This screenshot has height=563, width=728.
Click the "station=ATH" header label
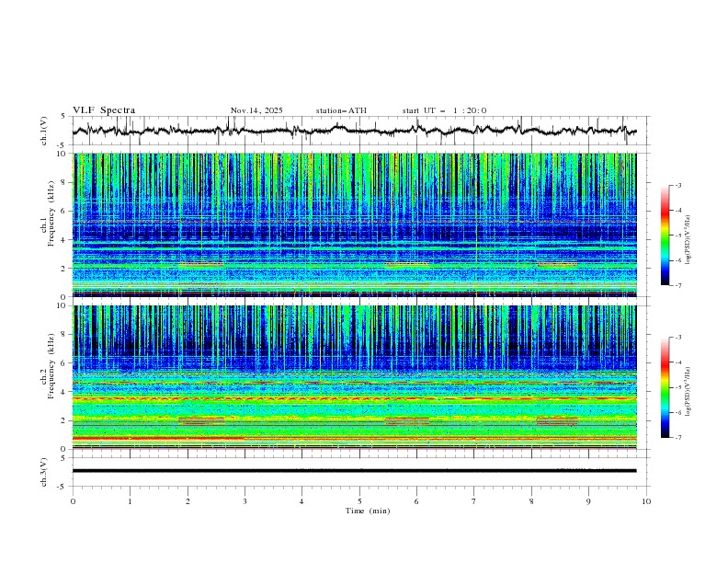(341, 110)
